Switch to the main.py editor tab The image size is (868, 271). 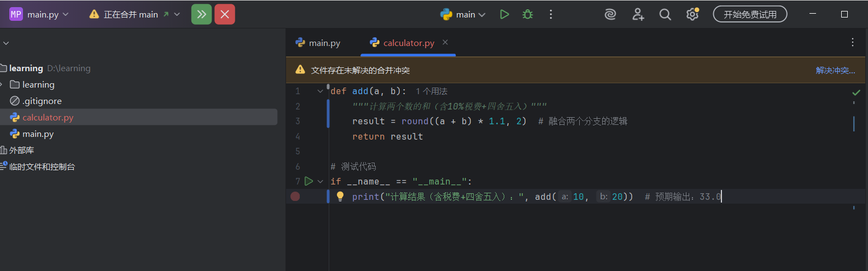[x=318, y=43]
